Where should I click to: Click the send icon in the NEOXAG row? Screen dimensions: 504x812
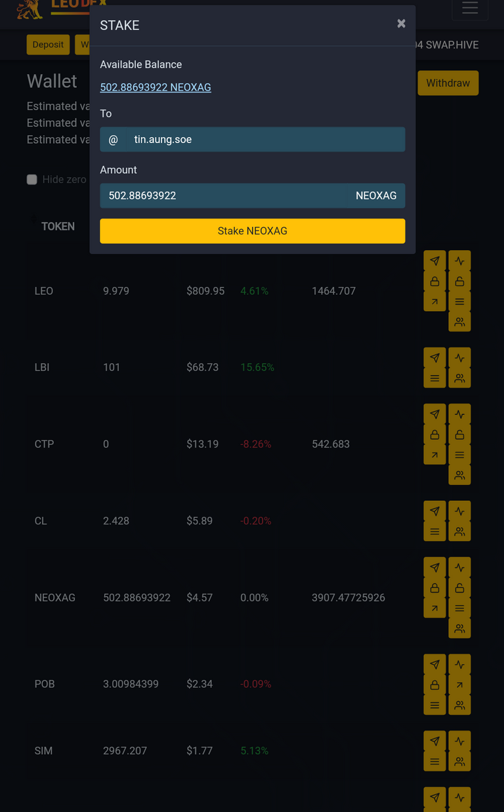tap(434, 567)
